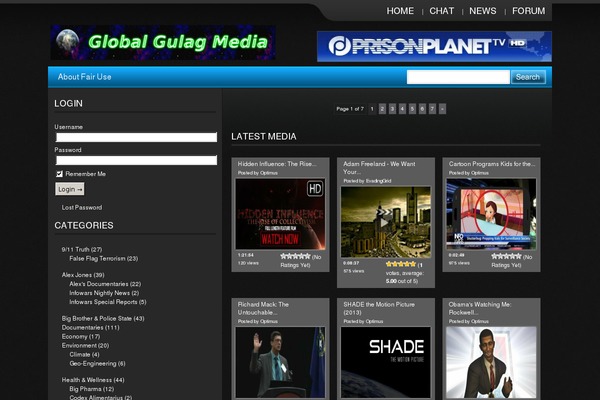Focus the search text field
The width and height of the screenshot is (600, 400).
tap(458, 77)
